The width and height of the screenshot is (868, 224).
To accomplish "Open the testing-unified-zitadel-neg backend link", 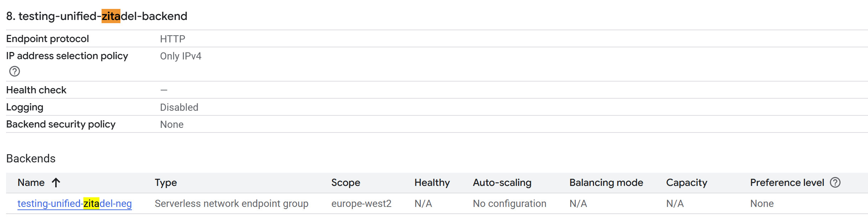I will click(74, 204).
